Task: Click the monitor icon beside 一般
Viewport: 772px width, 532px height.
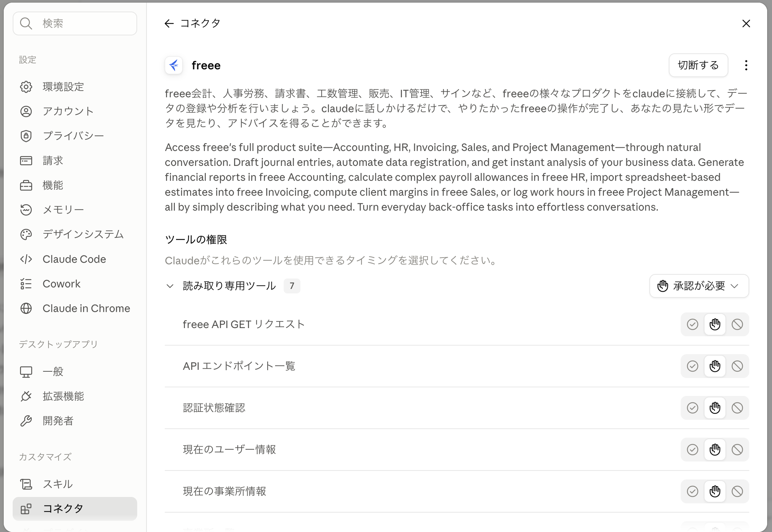Action: tap(26, 372)
